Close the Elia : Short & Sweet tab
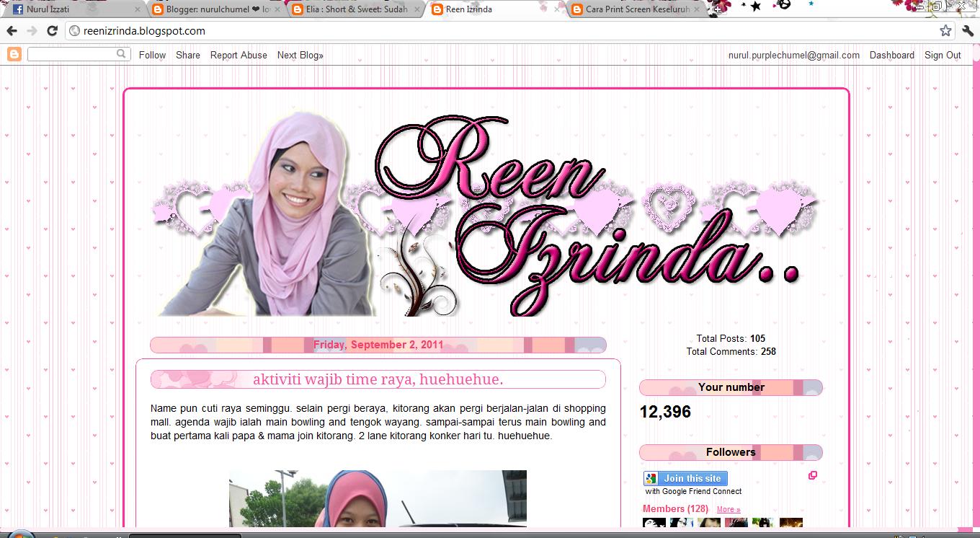 point(416,9)
